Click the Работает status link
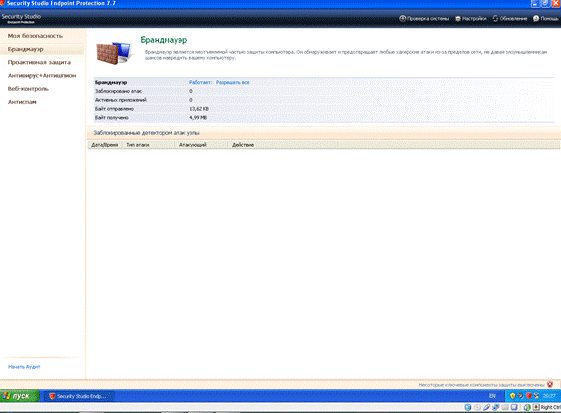561x413 pixels. (200, 82)
